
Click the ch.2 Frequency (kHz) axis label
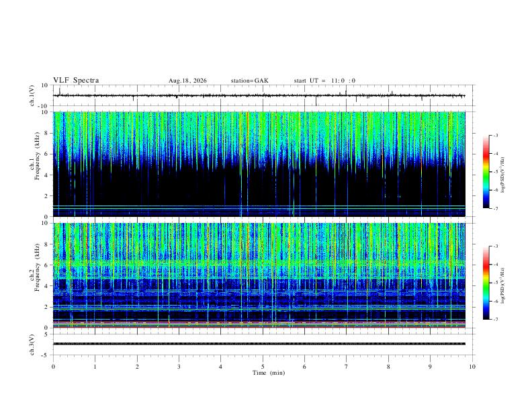coord(37,267)
